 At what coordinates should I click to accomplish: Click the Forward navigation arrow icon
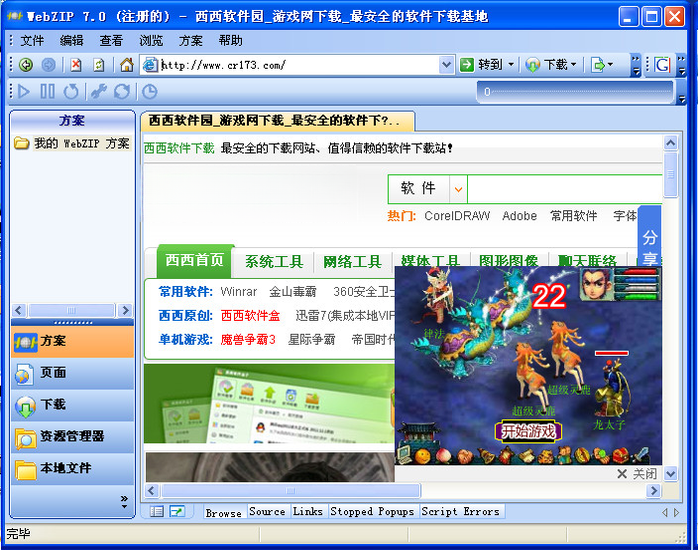pyautogui.click(x=48, y=65)
